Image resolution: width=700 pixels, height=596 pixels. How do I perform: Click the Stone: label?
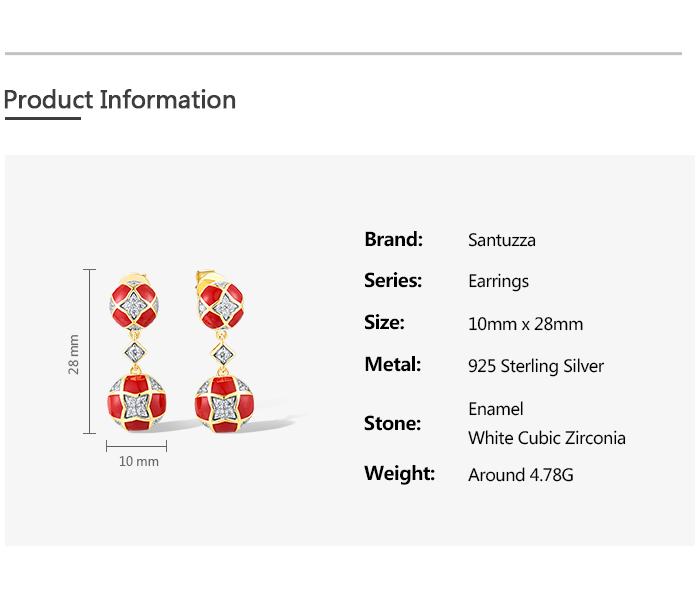392,423
